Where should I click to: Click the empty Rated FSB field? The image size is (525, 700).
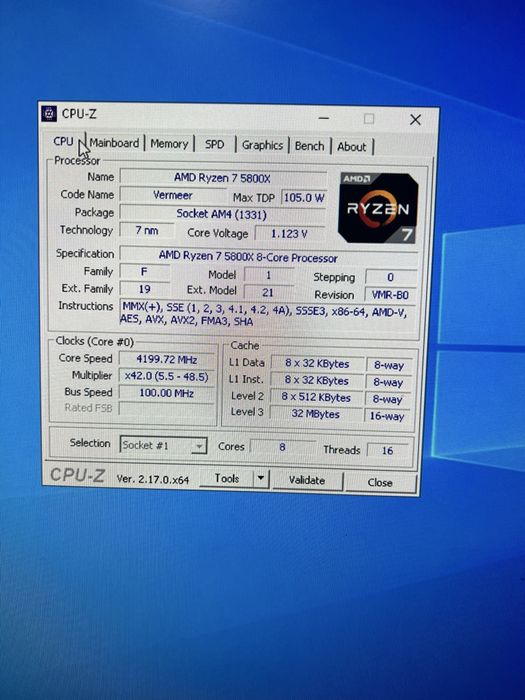166,409
